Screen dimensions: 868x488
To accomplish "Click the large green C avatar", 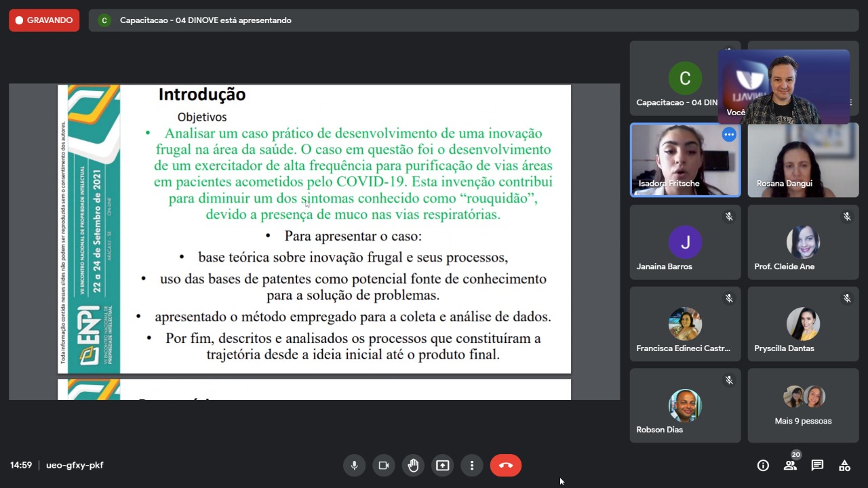I will [685, 78].
